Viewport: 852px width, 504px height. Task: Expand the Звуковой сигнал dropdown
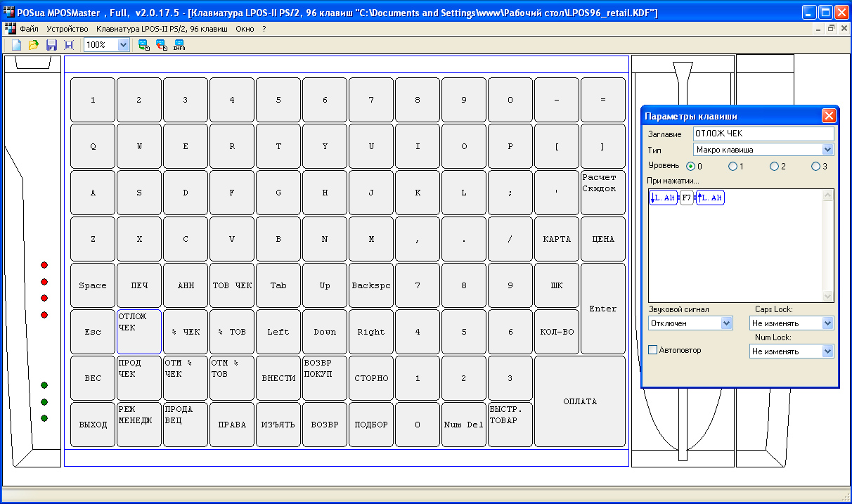(x=727, y=323)
